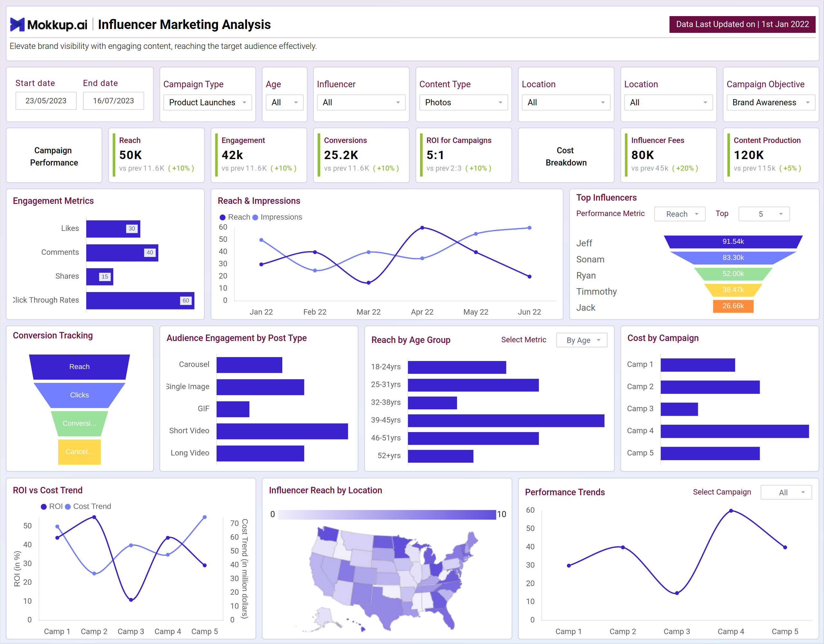Click the 18-24yrs reach bar
This screenshot has height=644, width=824.
pos(457,367)
